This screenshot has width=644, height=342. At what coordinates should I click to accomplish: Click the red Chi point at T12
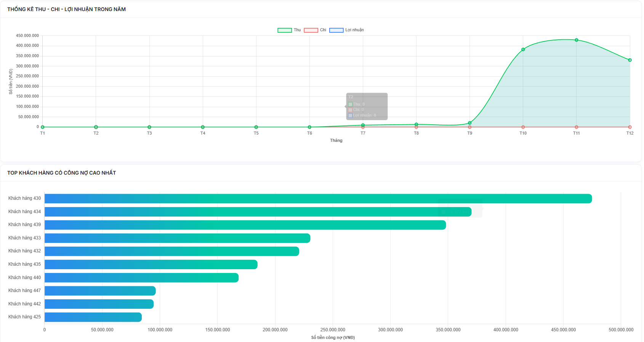[630, 127]
